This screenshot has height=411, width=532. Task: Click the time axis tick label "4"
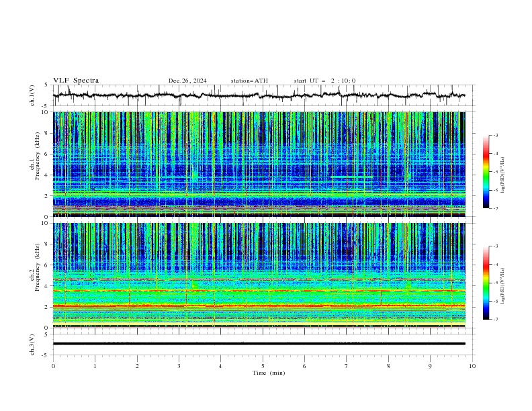220,366
